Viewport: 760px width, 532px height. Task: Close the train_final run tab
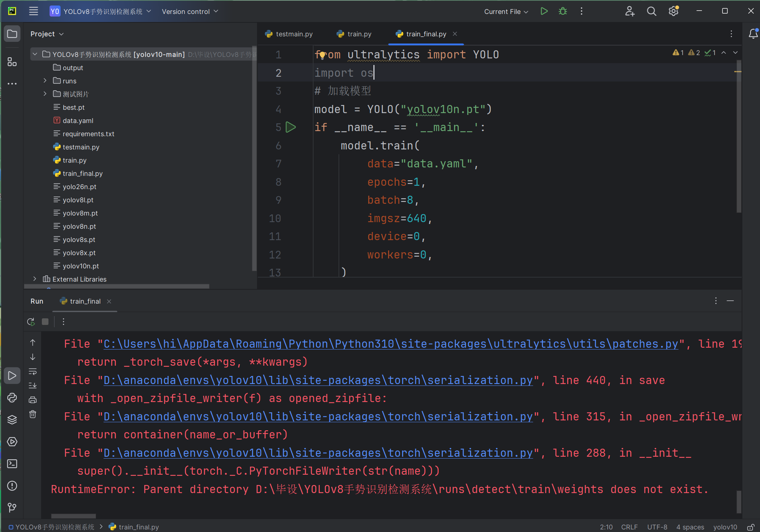coord(109,301)
